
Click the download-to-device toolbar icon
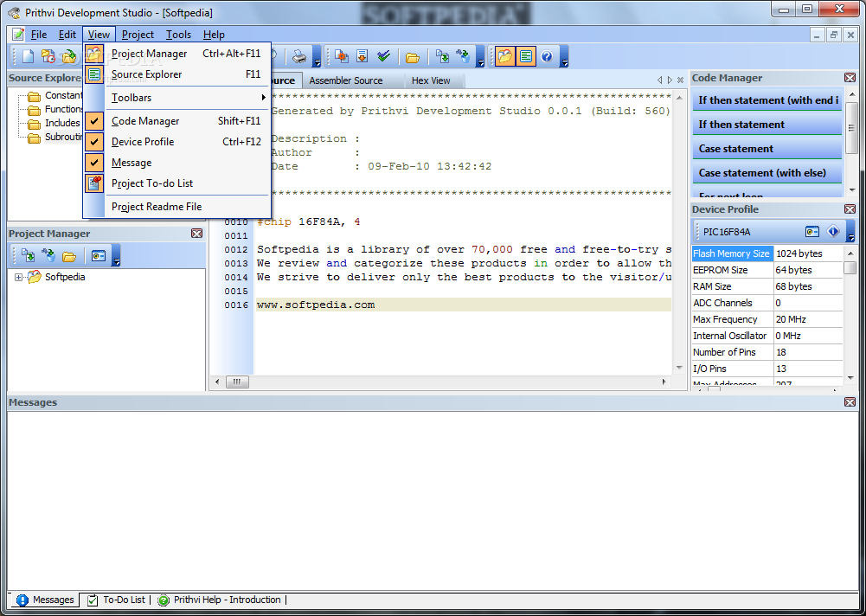click(x=362, y=56)
